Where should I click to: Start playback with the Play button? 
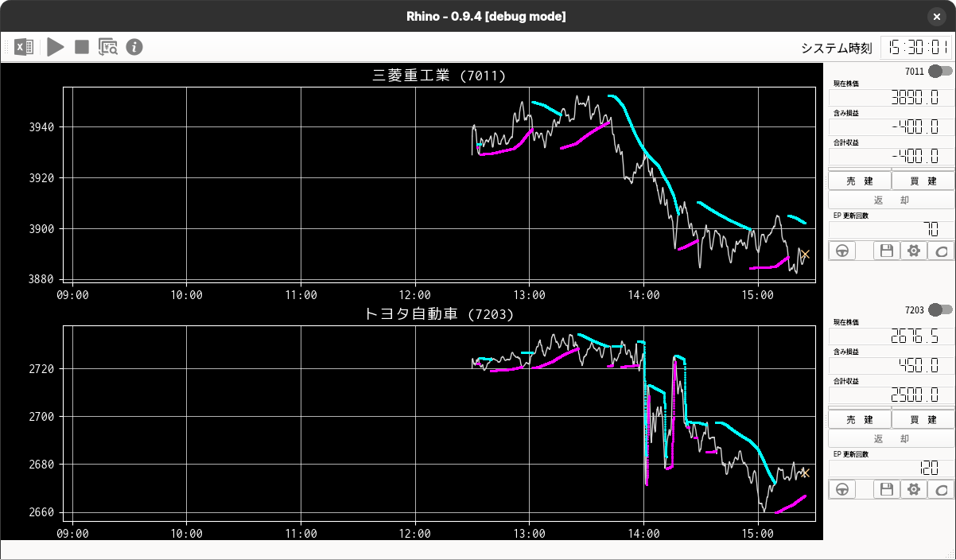pyautogui.click(x=55, y=47)
